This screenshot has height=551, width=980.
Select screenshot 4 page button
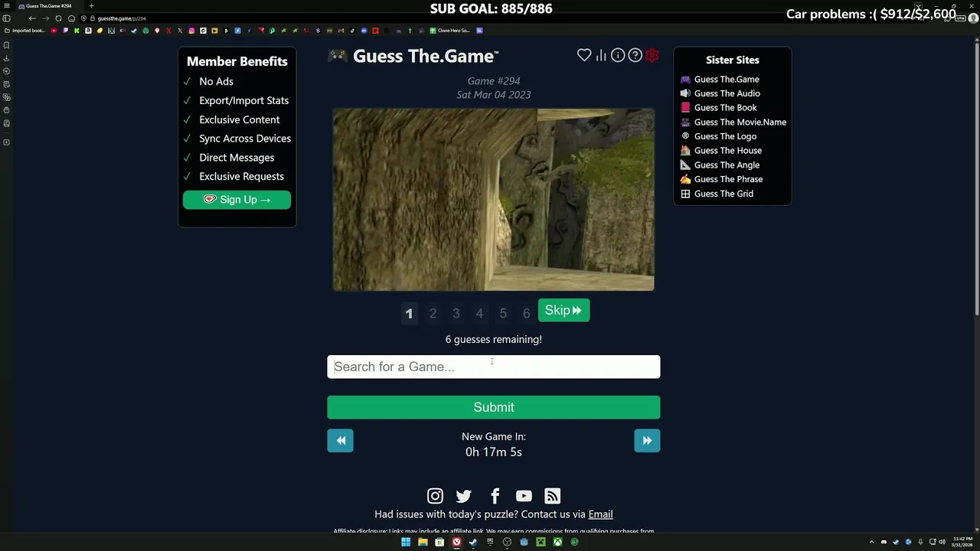click(479, 314)
